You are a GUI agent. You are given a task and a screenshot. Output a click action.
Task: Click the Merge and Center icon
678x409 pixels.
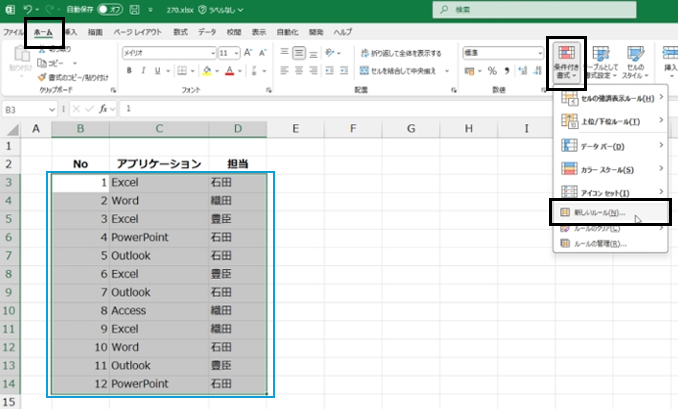pyautogui.click(x=365, y=71)
